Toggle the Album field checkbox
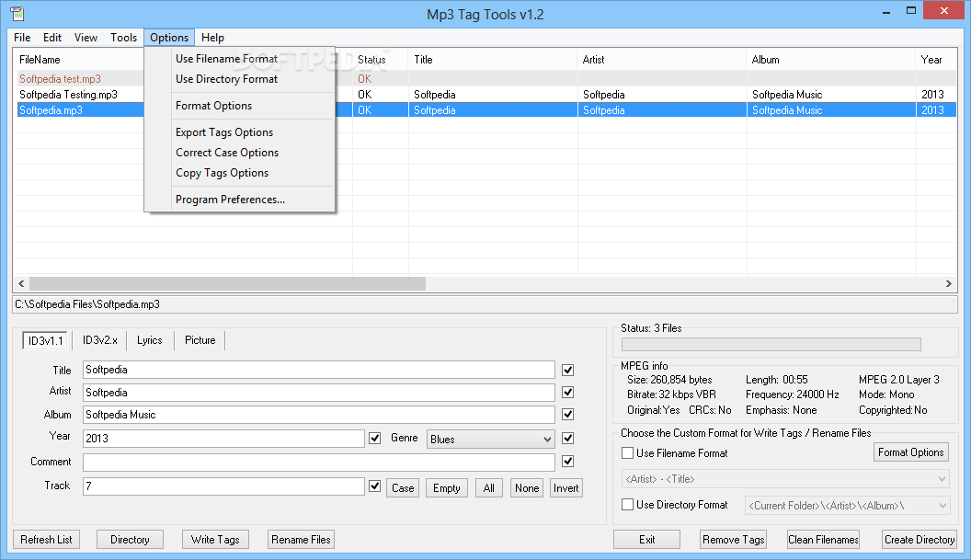Screen dimensions: 971x560 click(568, 415)
